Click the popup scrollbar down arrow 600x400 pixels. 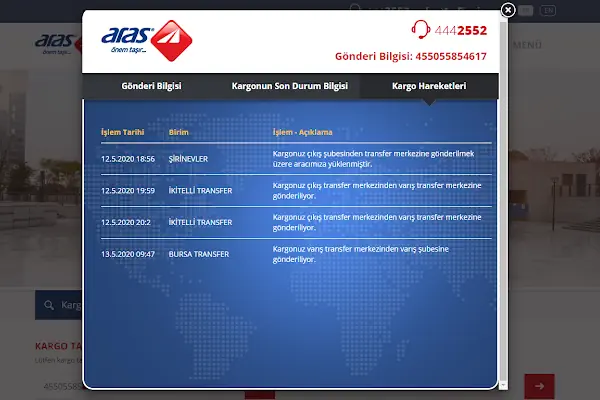(503, 385)
